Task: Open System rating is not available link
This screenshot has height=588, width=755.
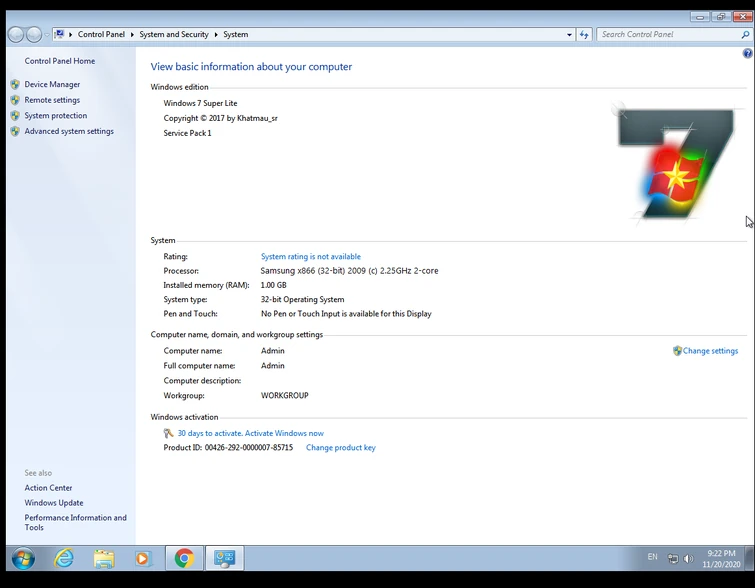Action: [311, 257]
